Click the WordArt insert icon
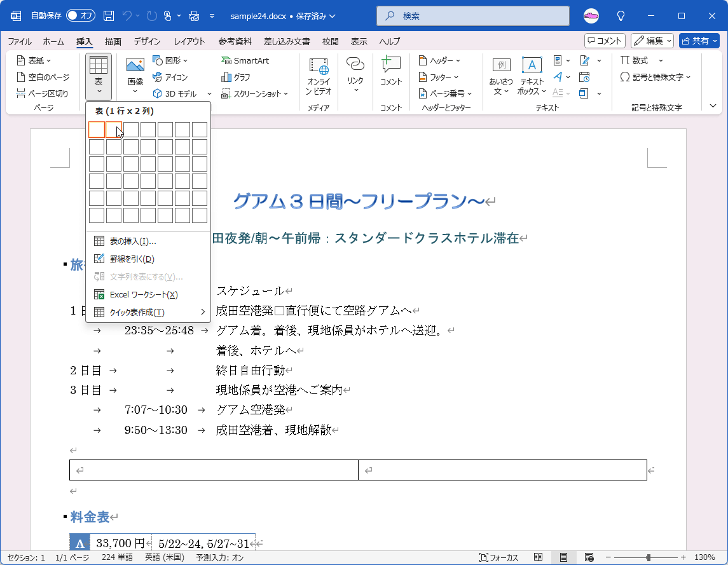This screenshot has height=565, width=728. [x=558, y=77]
